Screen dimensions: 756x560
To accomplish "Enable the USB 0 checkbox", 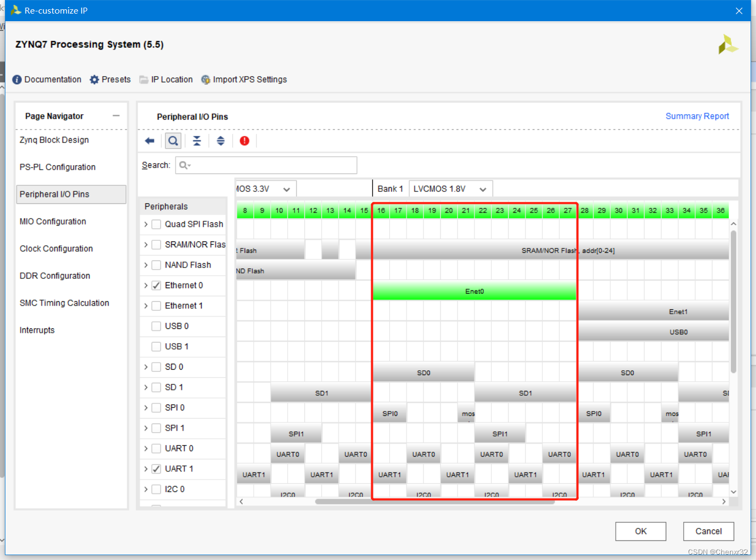I will click(x=156, y=326).
